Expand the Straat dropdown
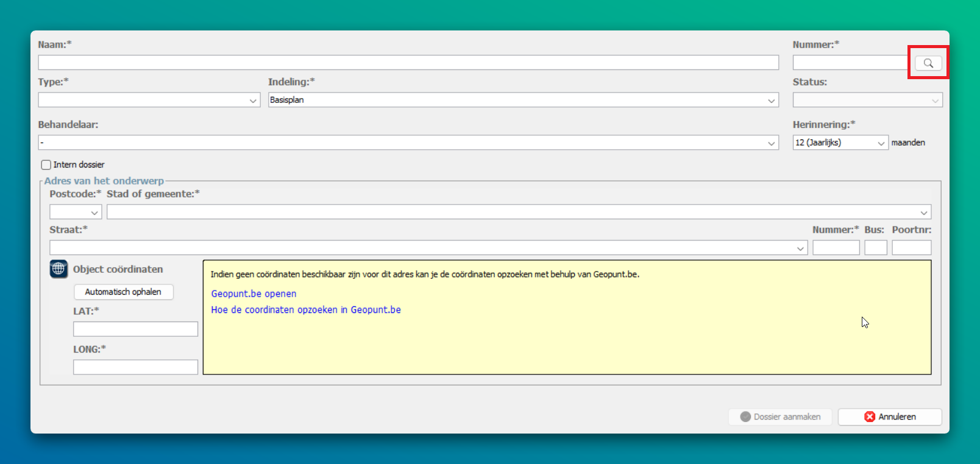The height and width of the screenshot is (464, 980). [x=428, y=248]
